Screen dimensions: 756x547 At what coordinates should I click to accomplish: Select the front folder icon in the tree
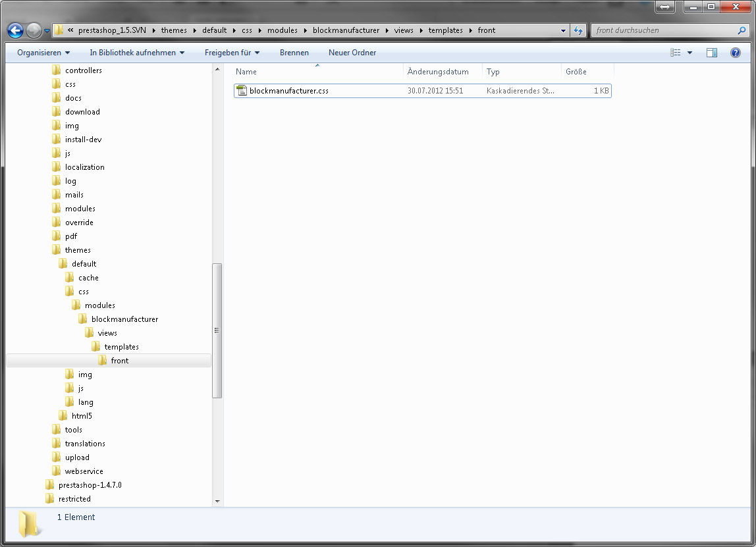tap(102, 361)
